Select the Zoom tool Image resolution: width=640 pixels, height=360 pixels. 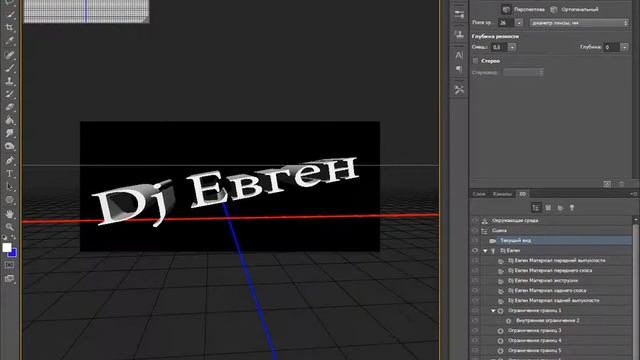point(9,227)
